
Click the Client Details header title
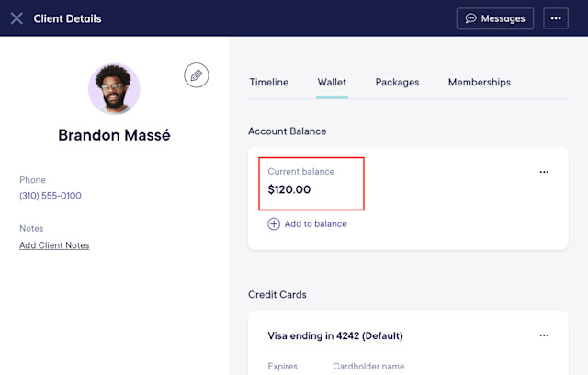(x=67, y=18)
